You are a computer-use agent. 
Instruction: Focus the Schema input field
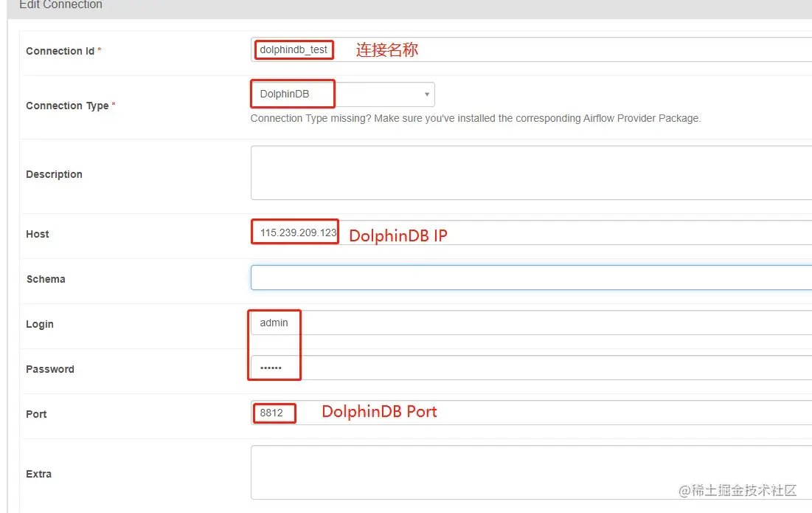[531, 278]
